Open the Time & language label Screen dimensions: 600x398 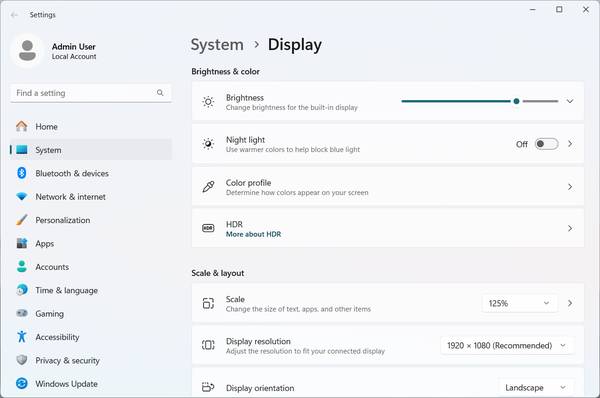point(67,290)
